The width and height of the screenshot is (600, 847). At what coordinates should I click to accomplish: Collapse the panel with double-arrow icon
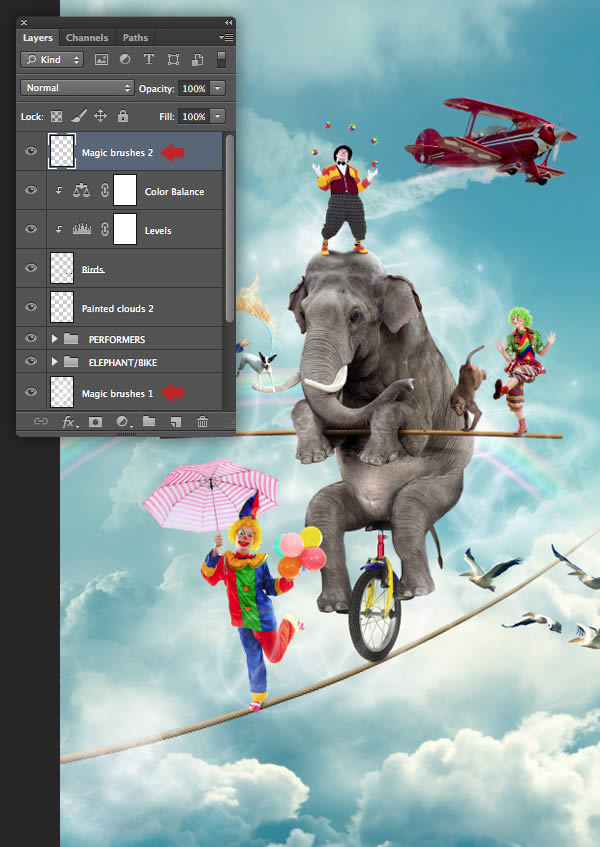click(x=228, y=22)
